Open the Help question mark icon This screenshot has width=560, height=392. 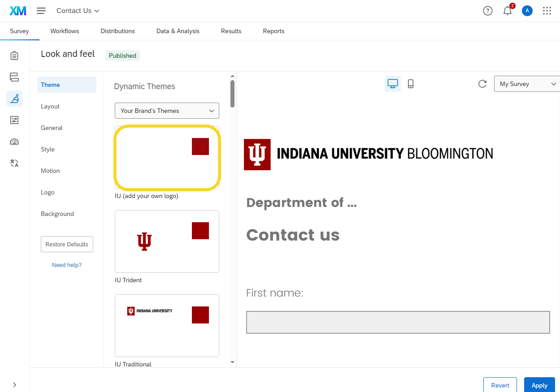click(488, 11)
